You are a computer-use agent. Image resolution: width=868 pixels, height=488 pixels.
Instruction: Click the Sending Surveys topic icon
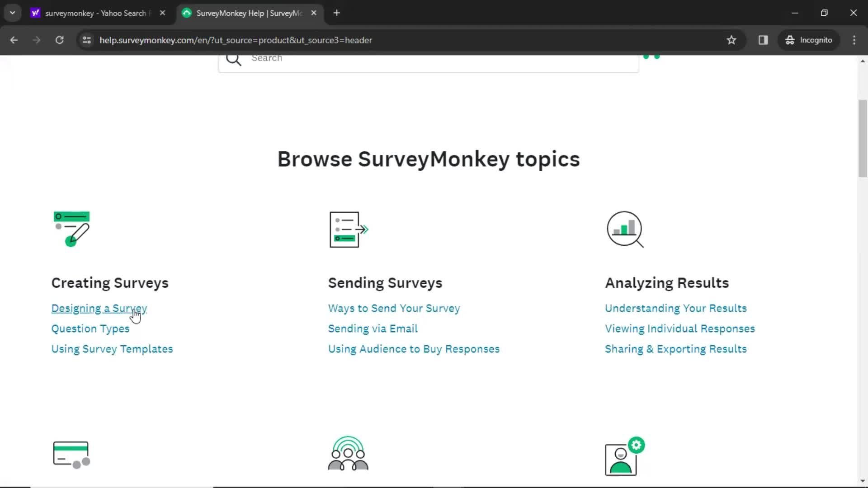coord(349,229)
